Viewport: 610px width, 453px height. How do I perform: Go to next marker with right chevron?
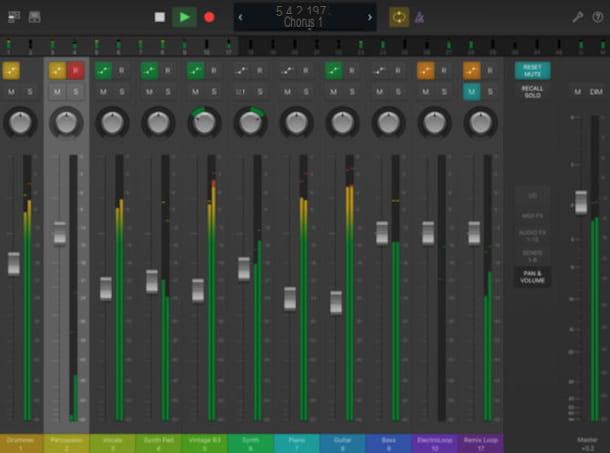(x=370, y=17)
